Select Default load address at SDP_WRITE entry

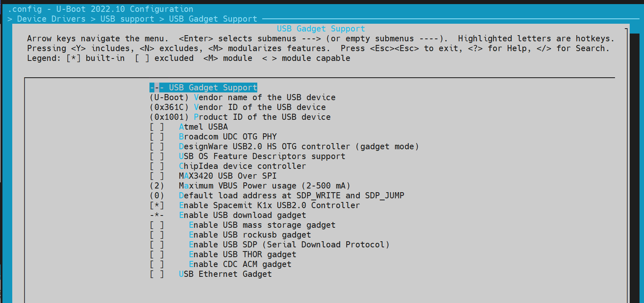tap(291, 195)
